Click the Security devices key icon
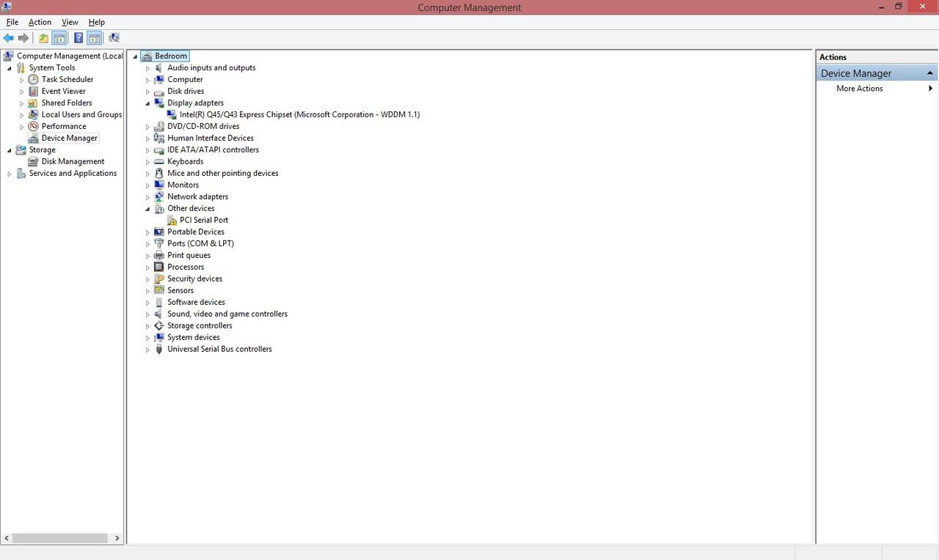This screenshot has width=939, height=560. pos(159,279)
